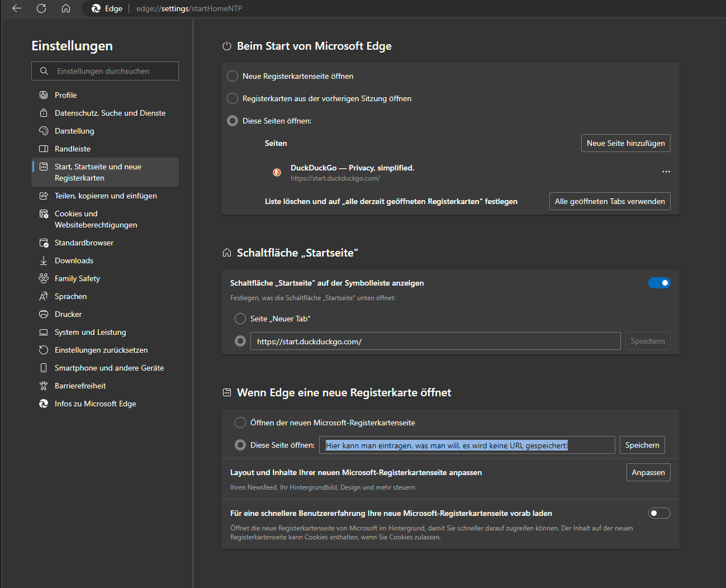The width and height of the screenshot is (726, 588).
Task: Click the browser back arrow icon
Action: tap(17, 8)
